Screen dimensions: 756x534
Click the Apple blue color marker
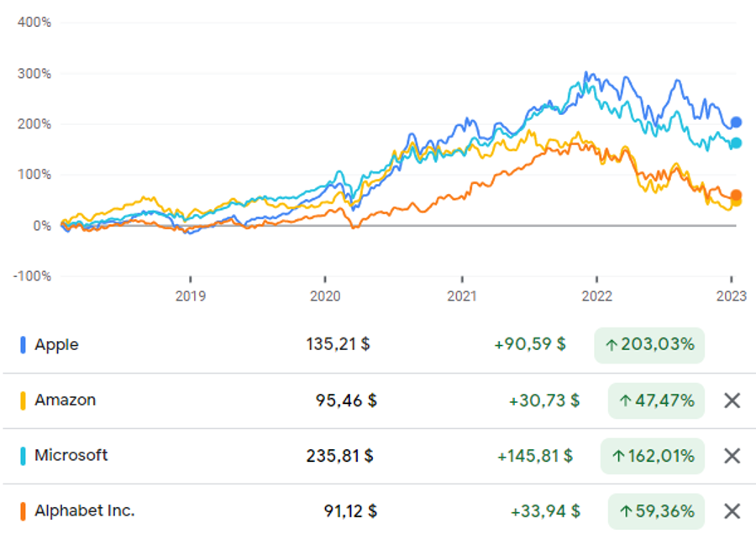click(23, 345)
